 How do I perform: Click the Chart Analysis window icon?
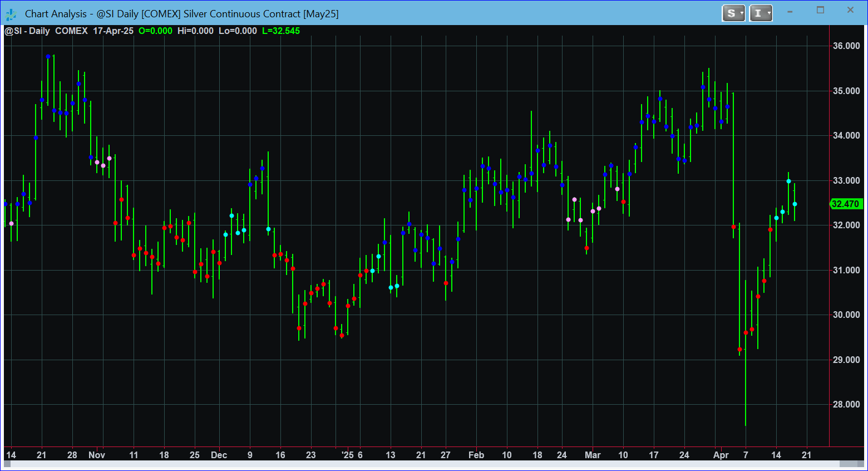11,14
